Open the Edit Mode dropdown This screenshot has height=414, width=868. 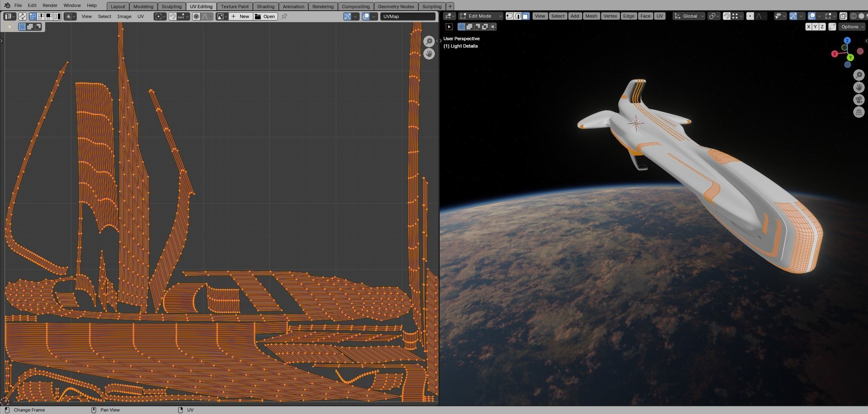(481, 16)
